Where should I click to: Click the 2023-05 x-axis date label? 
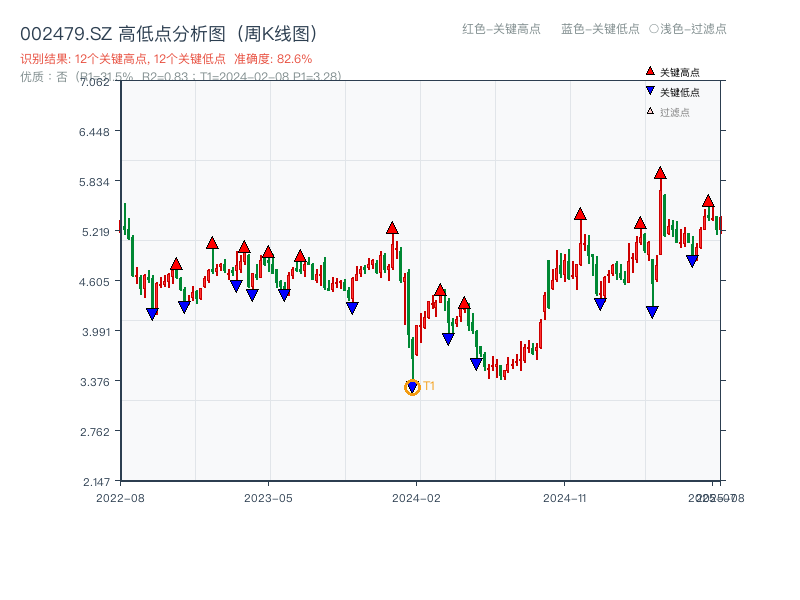tap(268, 498)
